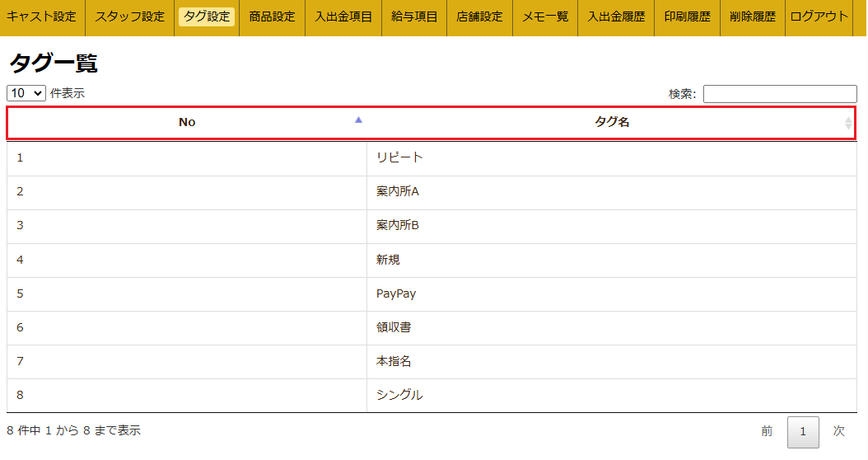
Task: Navigate to 給与項目 settings
Action: pyautogui.click(x=414, y=16)
